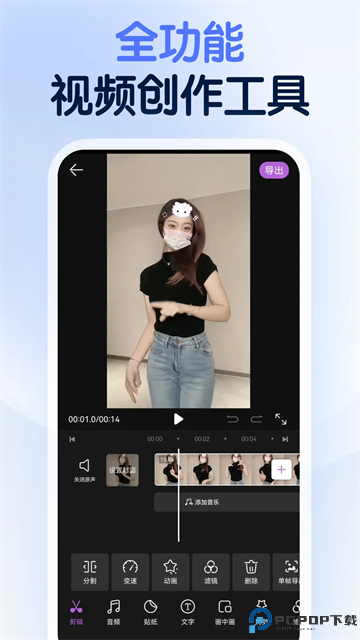360x640 pixels.
Task: Switch to the 画中画 picture-in-picture tab
Action: click(x=225, y=613)
